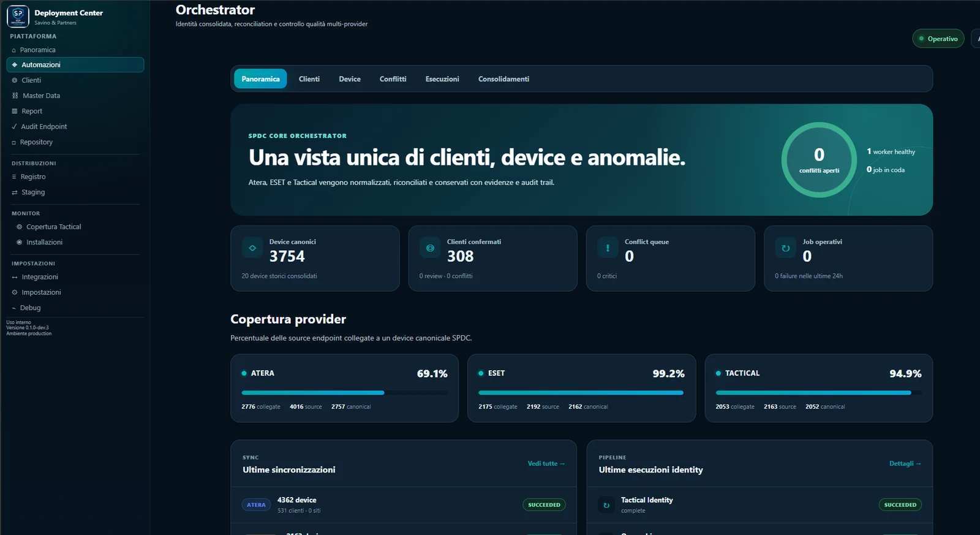This screenshot has width=980, height=535.
Task: Click the Device canonici card icon
Action: [x=252, y=248]
